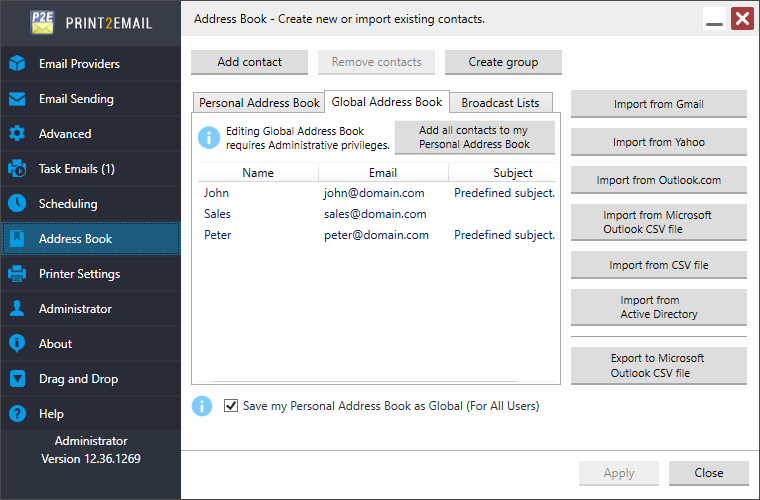760x500 pixels.
Task: Toggle Save my Personal Address Book as Global
Action: [x=231, y=406]
